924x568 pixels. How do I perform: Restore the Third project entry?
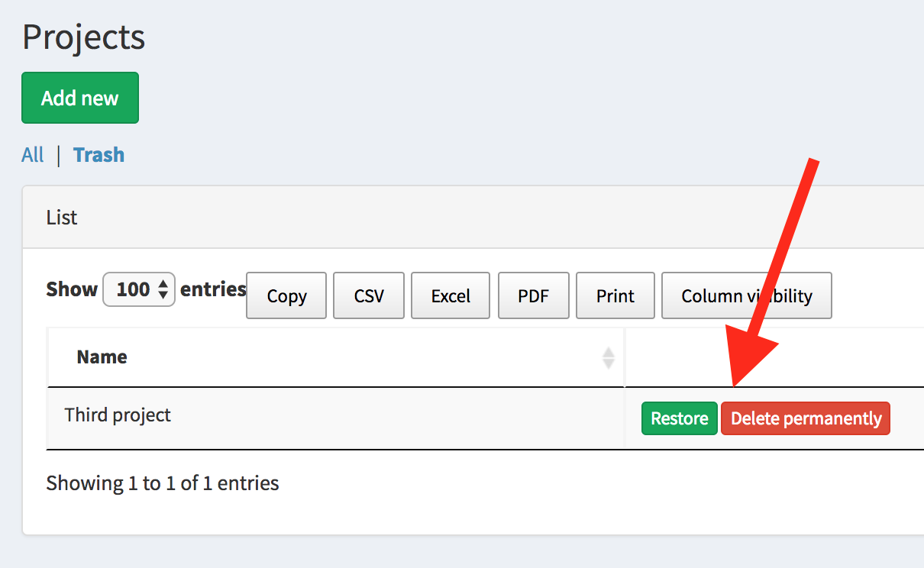click(679, 418)
